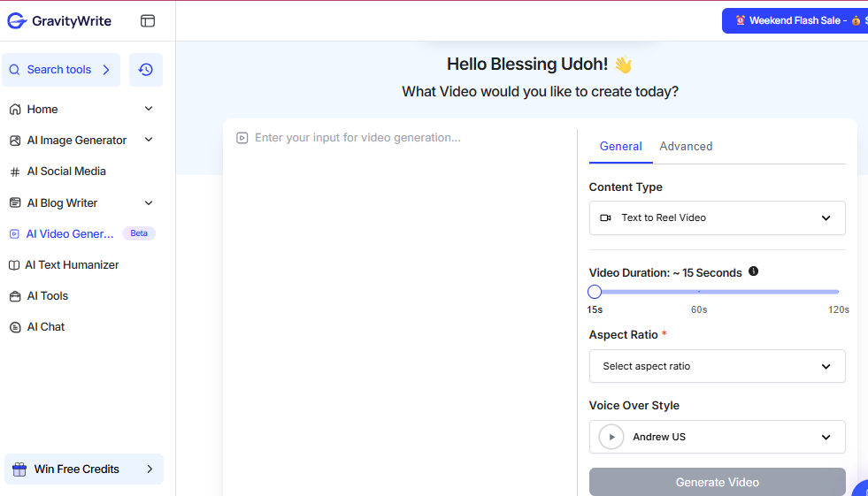Open the history clock icon
Viewport: 868px width, 496px height.
(146, 70)
